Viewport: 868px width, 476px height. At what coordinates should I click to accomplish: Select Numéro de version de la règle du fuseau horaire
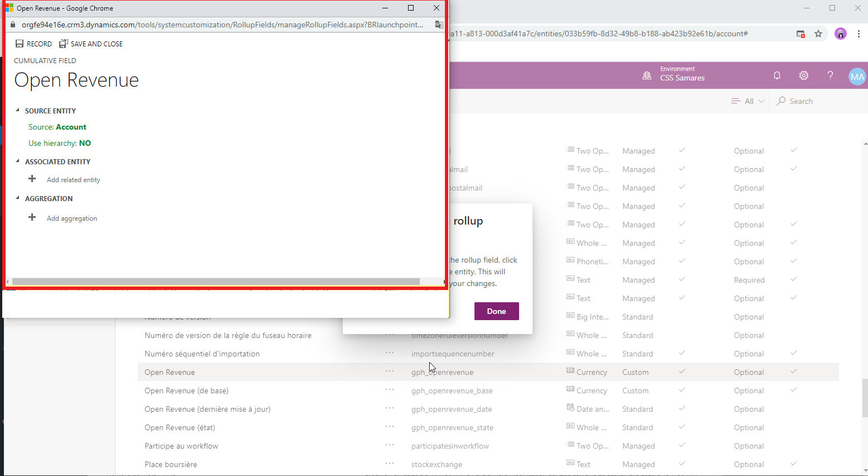228,335
